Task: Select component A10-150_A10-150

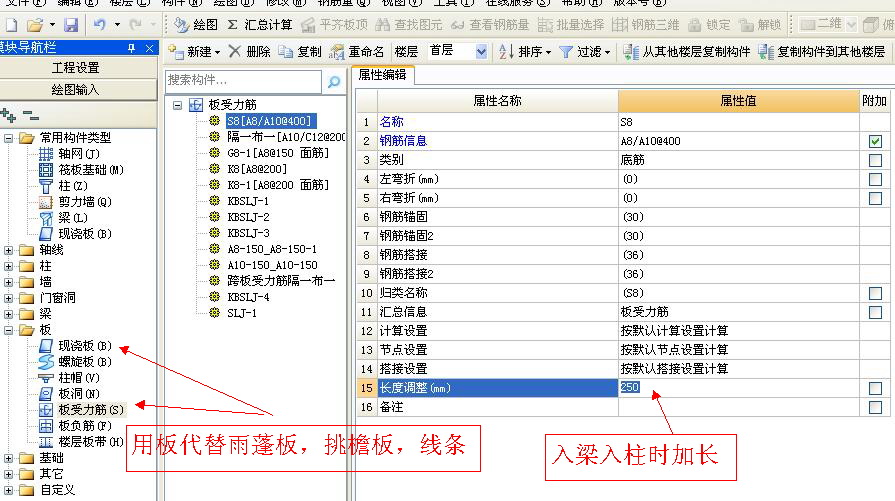Action: [x=272, y=265]
